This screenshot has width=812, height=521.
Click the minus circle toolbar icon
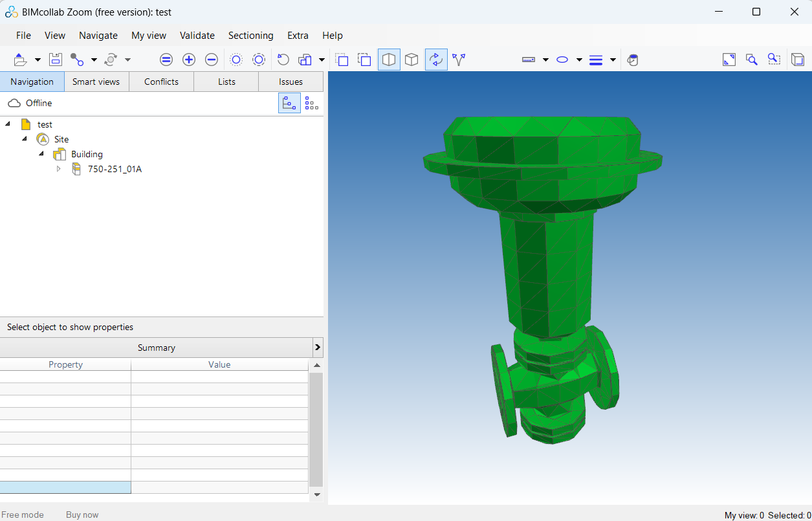coord(212,60)
